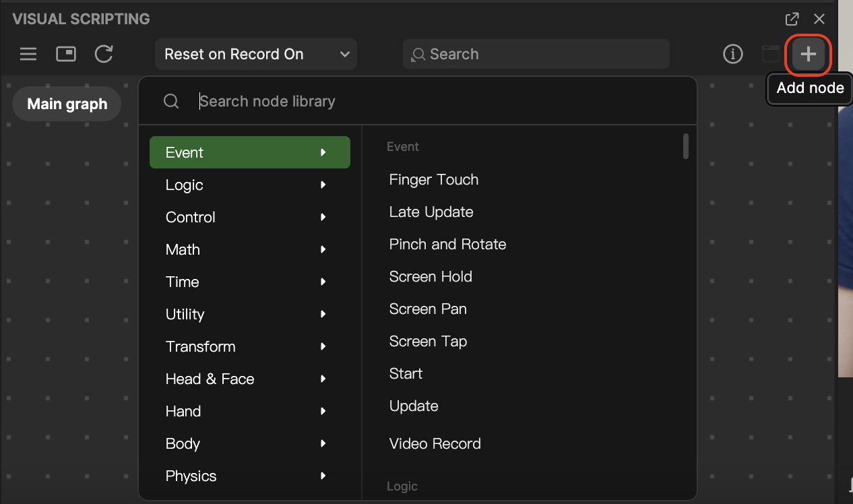Click the info circle icon
The width and height of the screenshot is (853, 504).
click(x=733, y=54)
